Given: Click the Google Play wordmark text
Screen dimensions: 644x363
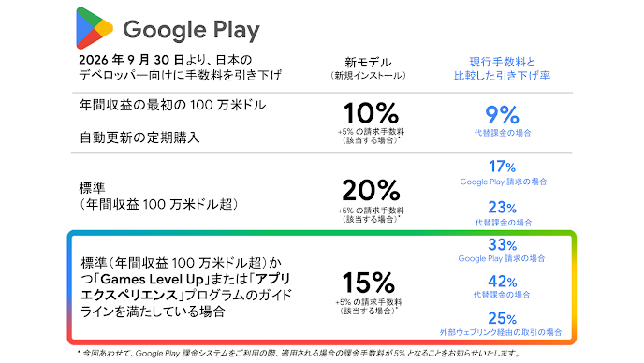Looking at the screenshot, I should [x=191, y=30].
